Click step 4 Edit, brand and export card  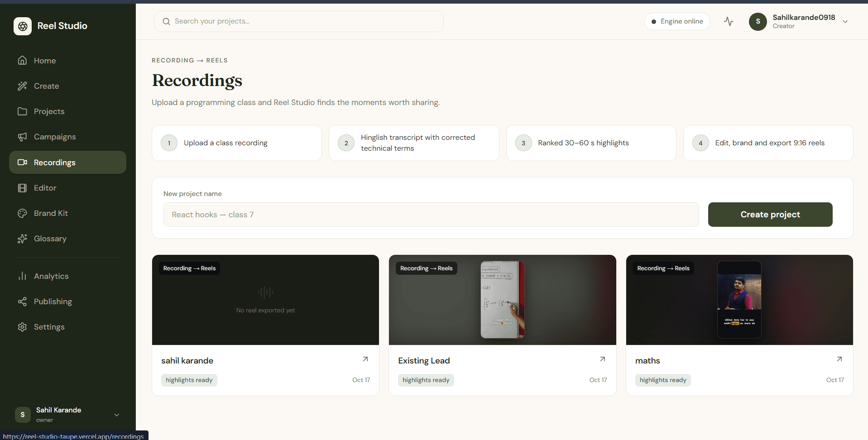(x=768, y=143)
